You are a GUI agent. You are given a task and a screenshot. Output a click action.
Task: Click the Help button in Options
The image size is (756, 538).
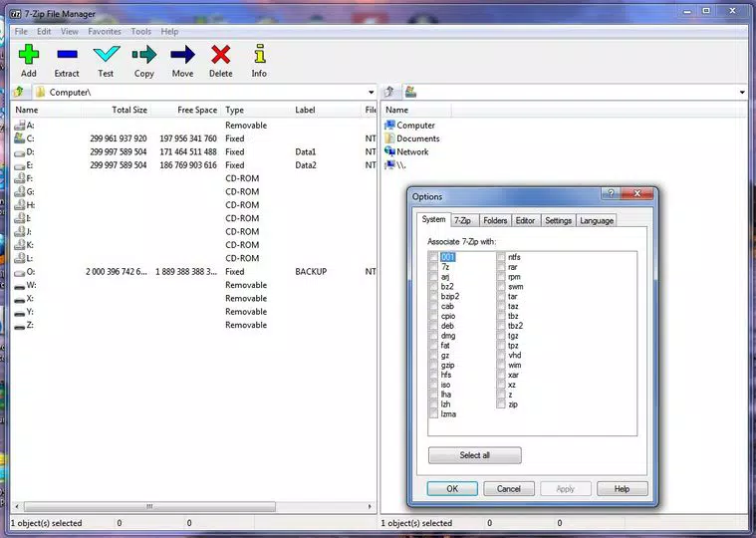tap(622, 489)
